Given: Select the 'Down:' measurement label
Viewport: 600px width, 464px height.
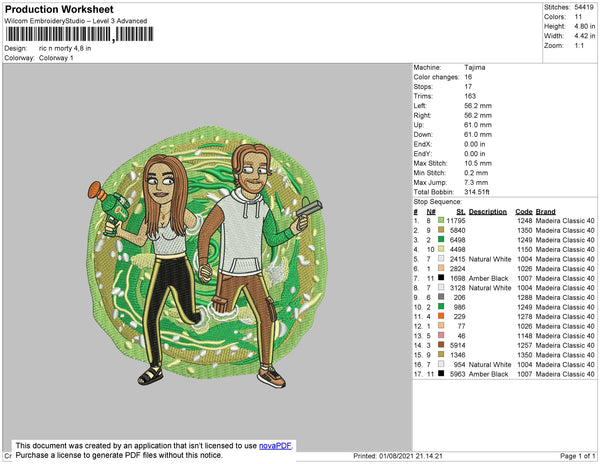Looking at the screenshot, I should (x=423, y=135).
